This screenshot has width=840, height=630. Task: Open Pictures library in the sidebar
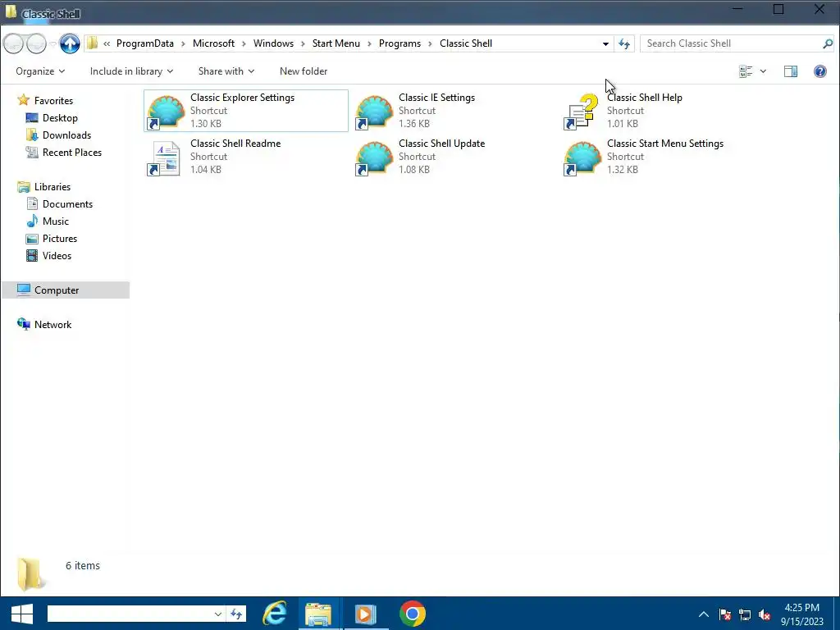(x=60, y=239)
